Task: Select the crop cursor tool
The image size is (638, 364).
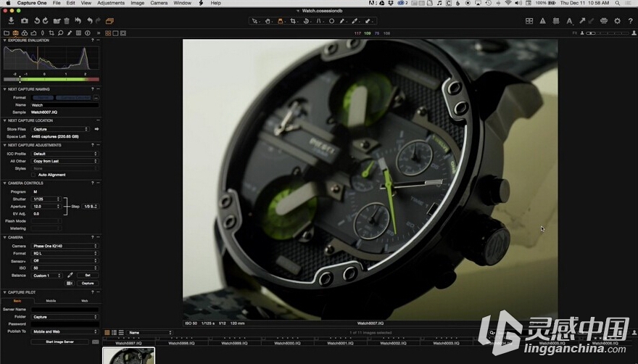Action: [x=293, y=21]
